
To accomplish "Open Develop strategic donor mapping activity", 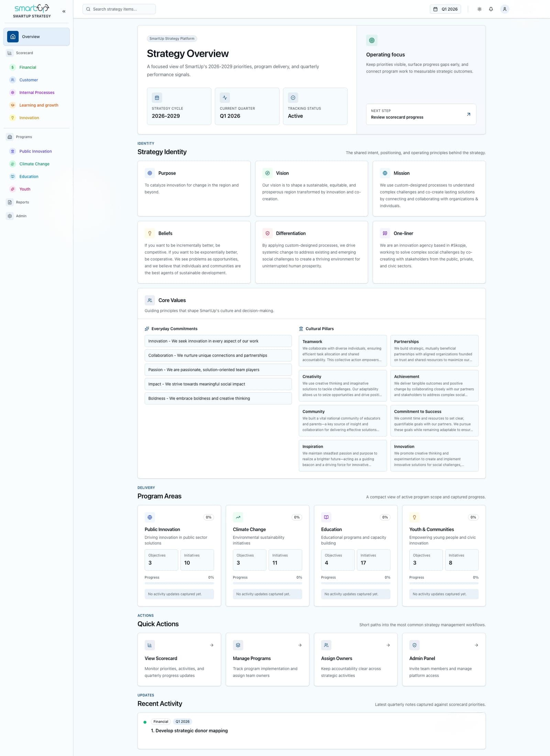I will [189, 731].
